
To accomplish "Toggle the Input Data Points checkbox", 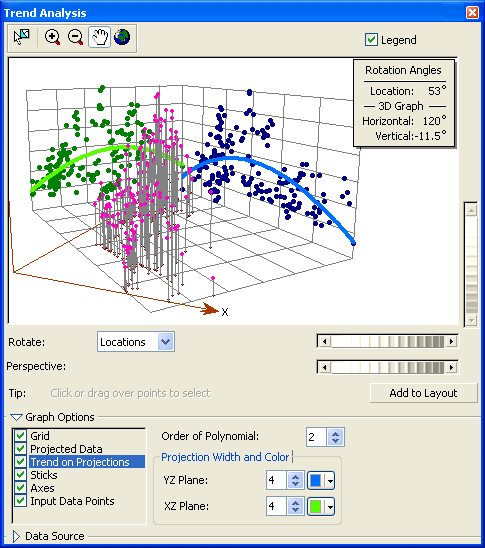I will tap(20, 501).
